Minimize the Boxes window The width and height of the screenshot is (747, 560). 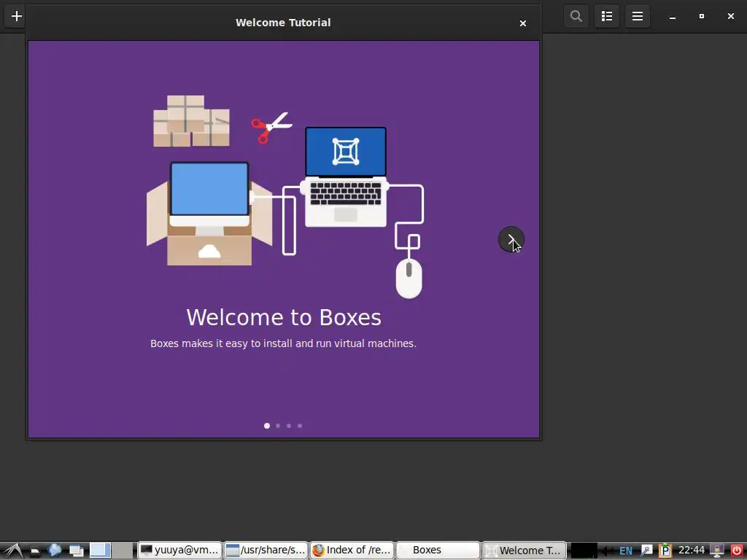click(x=672, y=17)
